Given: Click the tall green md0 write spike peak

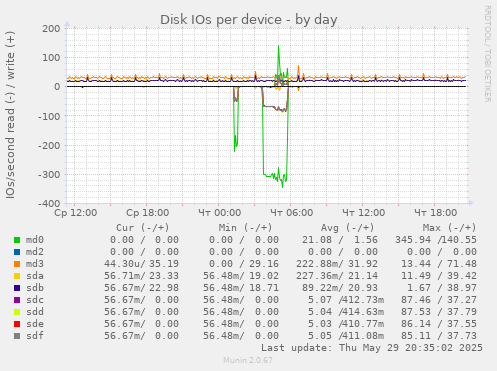Looking at the screenshot, I should point(279,47).
